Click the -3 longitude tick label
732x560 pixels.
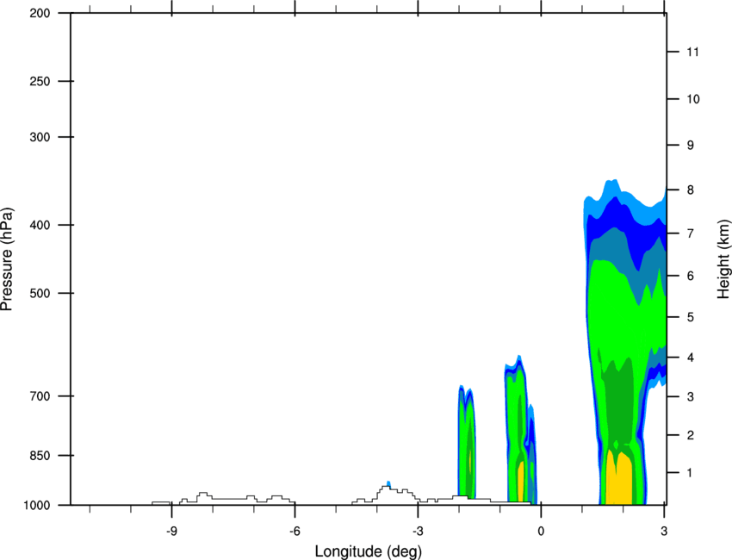(418, 532)
